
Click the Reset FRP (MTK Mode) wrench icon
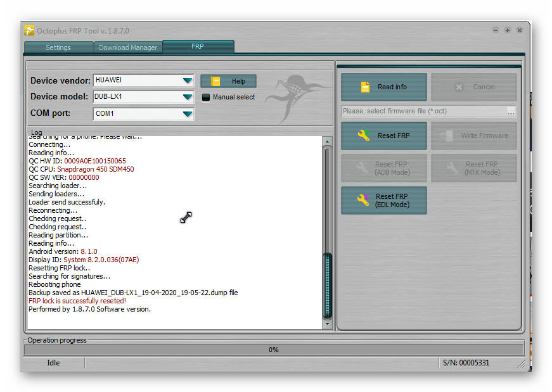453,168
